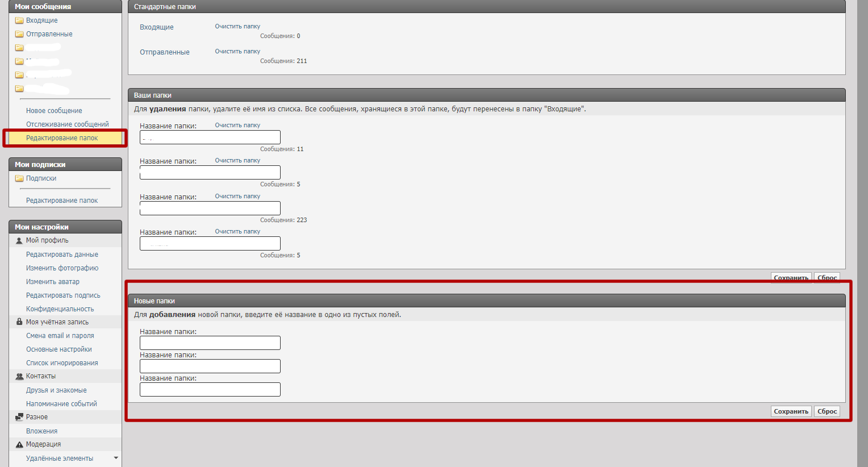
Task: Click the Мои подписки panel header
Action: [x=65, y=164]
